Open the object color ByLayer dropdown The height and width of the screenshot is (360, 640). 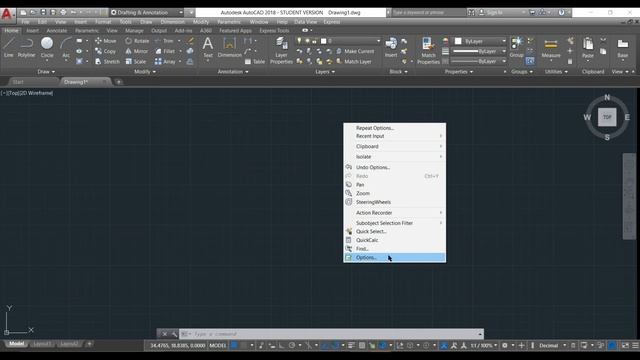pos(480,41)
